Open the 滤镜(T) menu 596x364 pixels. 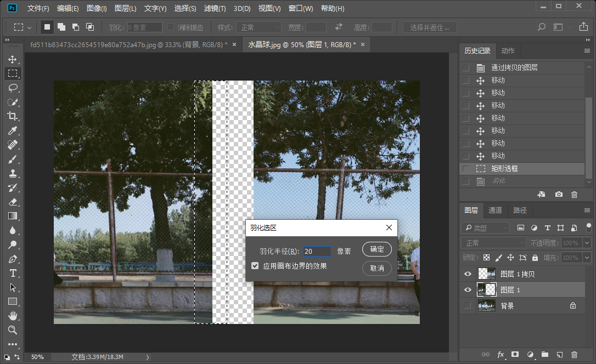pos(215,8)
